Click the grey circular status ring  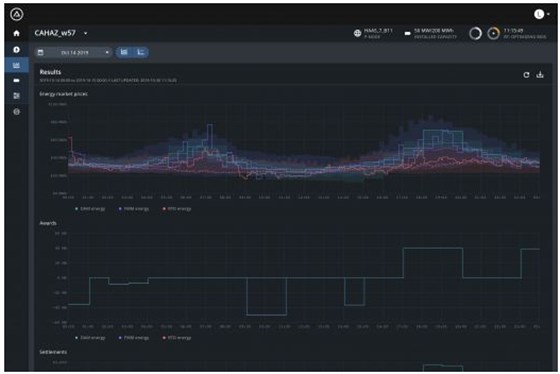click(475, 33)
